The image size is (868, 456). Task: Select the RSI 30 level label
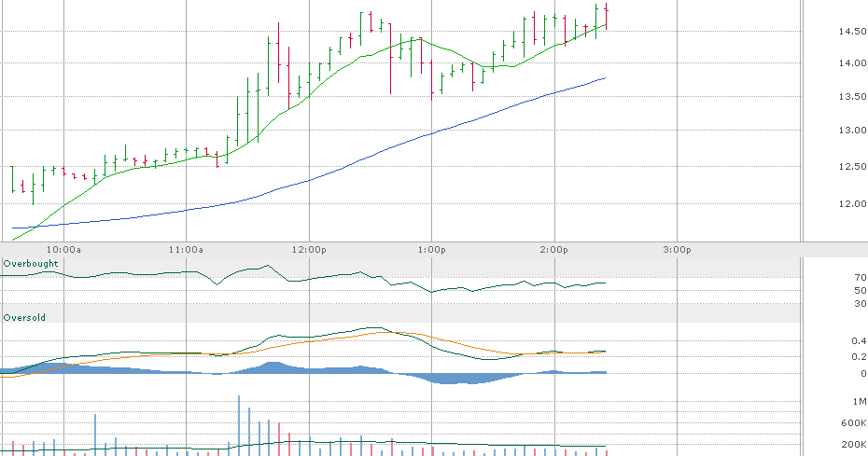click(861, 304)
